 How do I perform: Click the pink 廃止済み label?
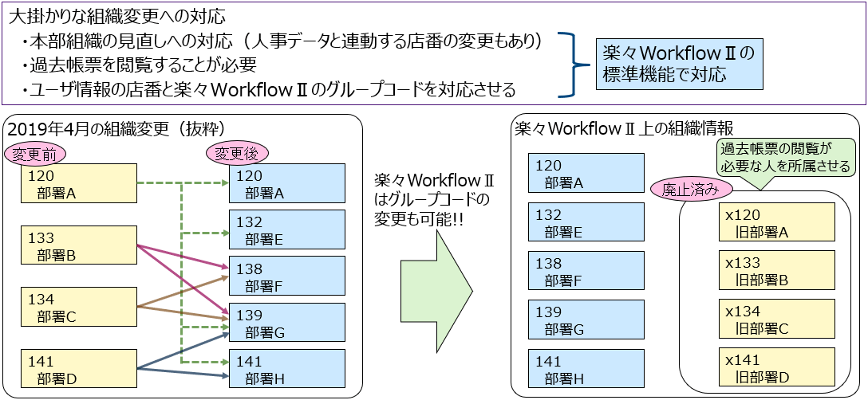692,190
